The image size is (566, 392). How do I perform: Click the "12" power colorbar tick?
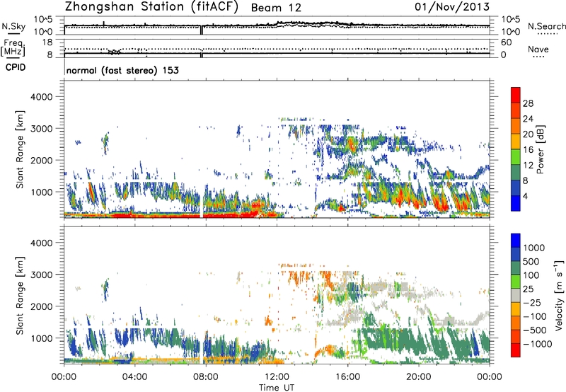pos(528,166)
